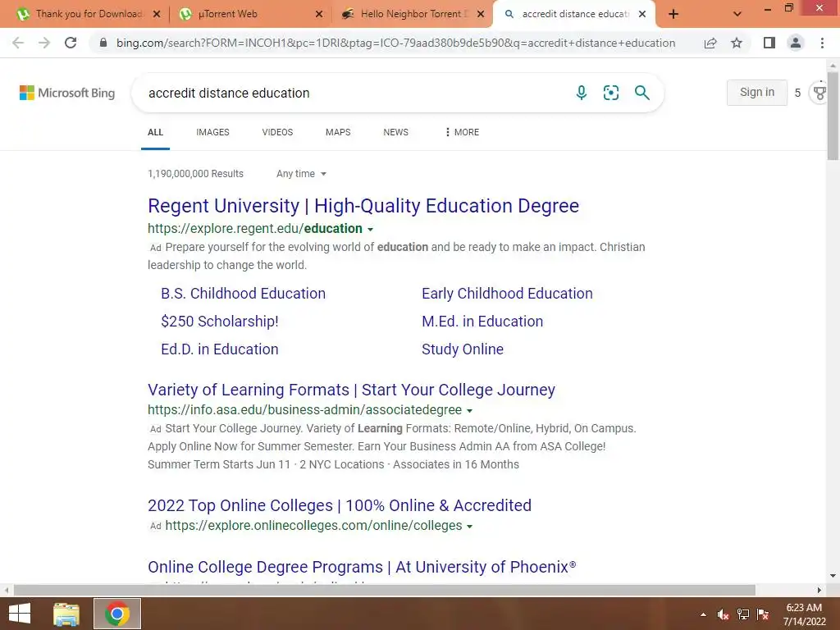Select the IMAGES results tab

(212, 132)
